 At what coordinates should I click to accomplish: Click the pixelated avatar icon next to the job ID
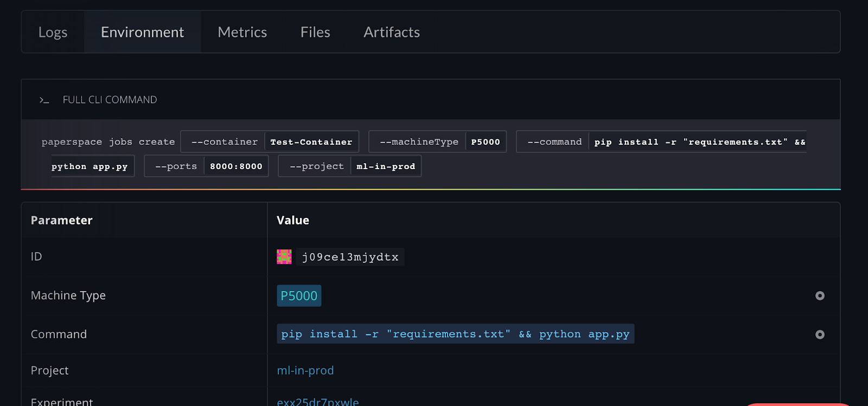tap(284, 257)
